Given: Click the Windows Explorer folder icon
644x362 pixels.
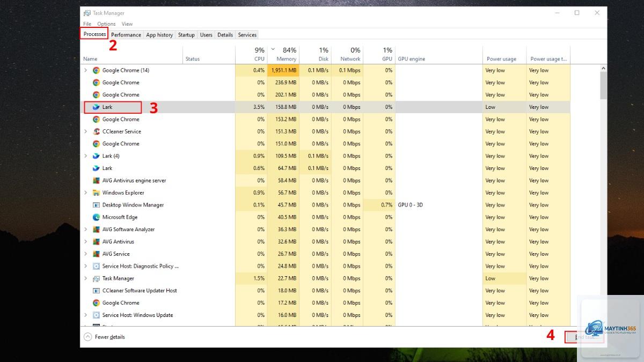Looking at the screenshot, I should [x=96, y=193].
